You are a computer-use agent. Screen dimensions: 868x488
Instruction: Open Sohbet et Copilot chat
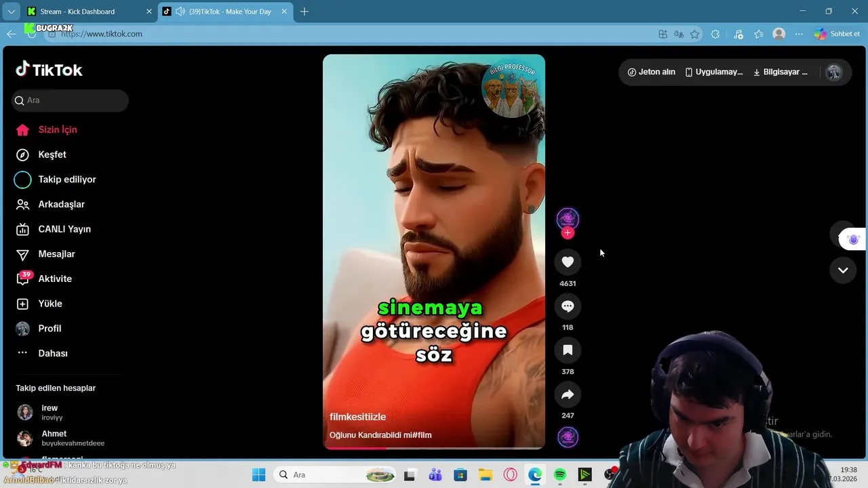(837, 34)
